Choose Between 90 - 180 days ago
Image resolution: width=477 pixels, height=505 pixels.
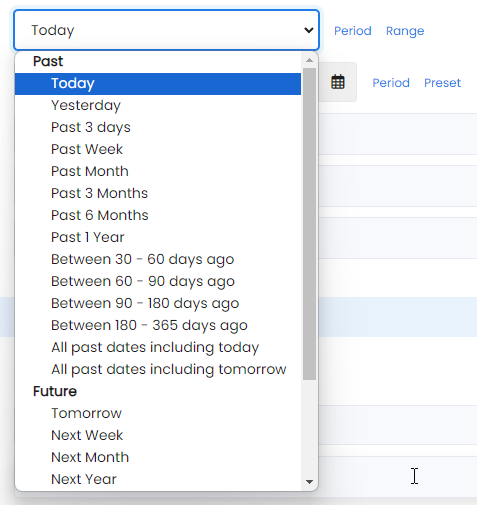pyautogui.click(x=158, y=303)
